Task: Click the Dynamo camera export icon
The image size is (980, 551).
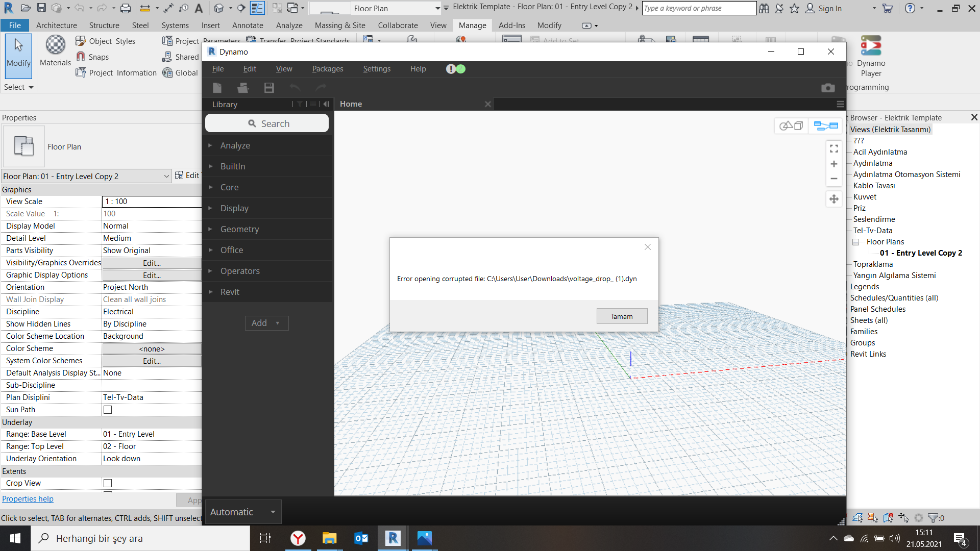Action: [x=827, y=88]
